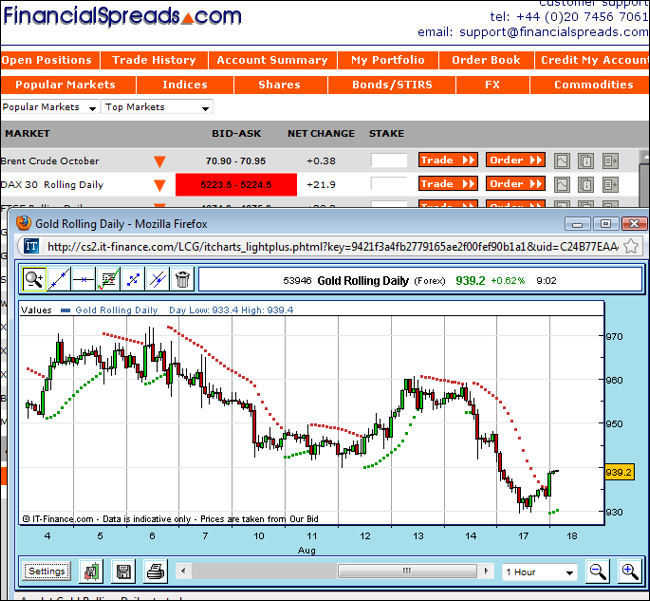The width and height of the screenshot is (650, 601).
Task: Click the printer icon below the chart
Action: click(155, 572)
